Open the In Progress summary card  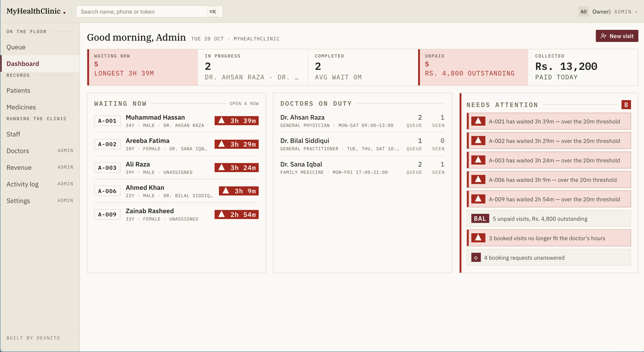click(253, 67)
